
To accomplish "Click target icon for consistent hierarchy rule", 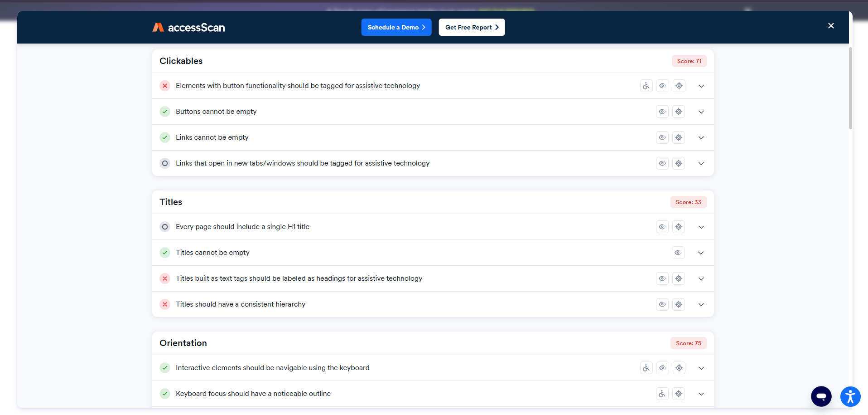I will pos(679,304).
